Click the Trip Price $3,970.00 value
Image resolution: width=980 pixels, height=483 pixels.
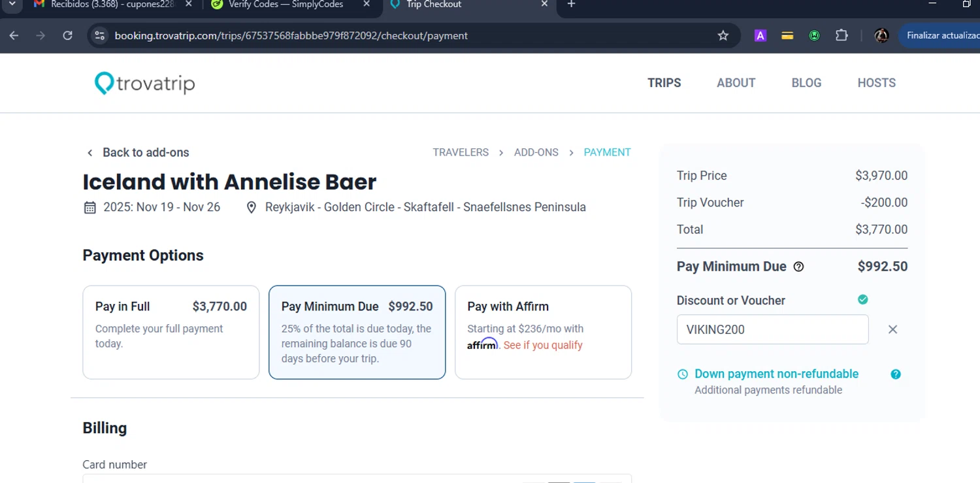pos(881,176)
